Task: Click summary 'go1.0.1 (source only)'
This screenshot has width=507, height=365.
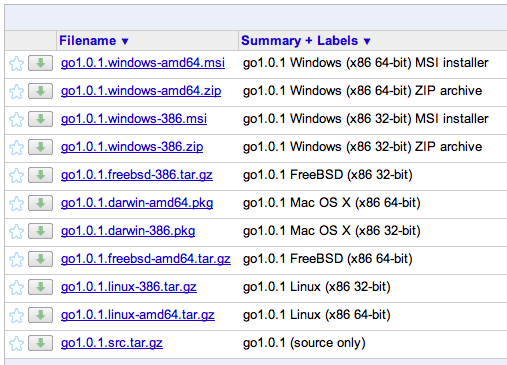Action: point(304,343)
